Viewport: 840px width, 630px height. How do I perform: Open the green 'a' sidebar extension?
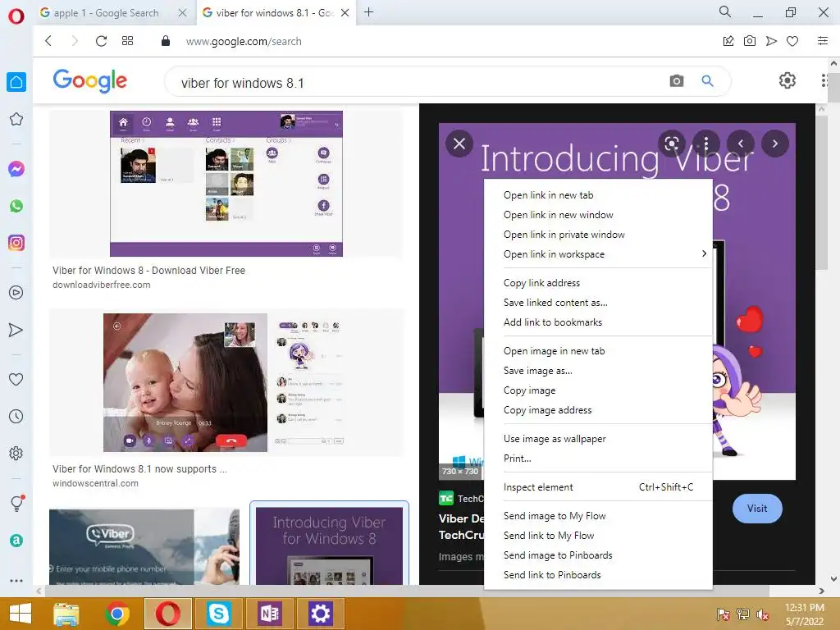[x=16, y=541]
